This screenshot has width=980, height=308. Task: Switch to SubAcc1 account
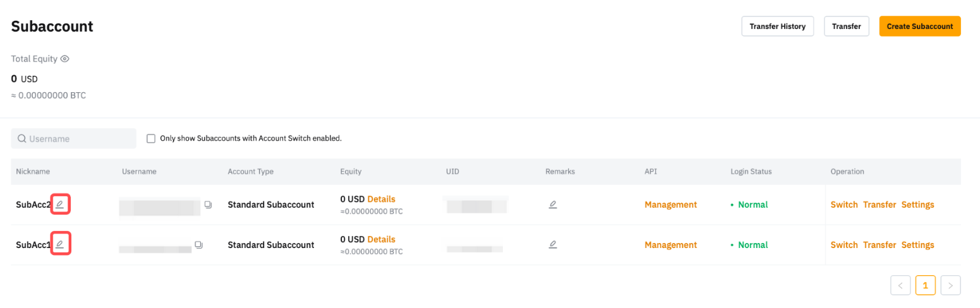pyautogui.click(x=844, y=245)
